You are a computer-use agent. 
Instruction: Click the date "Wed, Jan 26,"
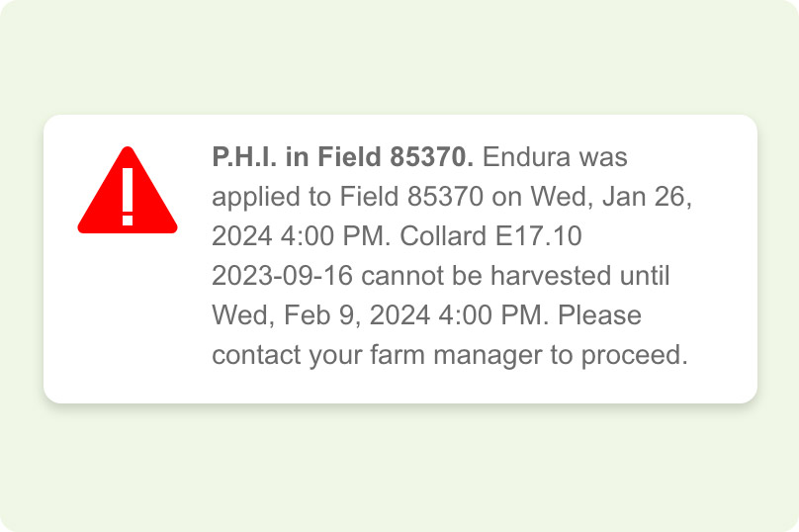611,197
